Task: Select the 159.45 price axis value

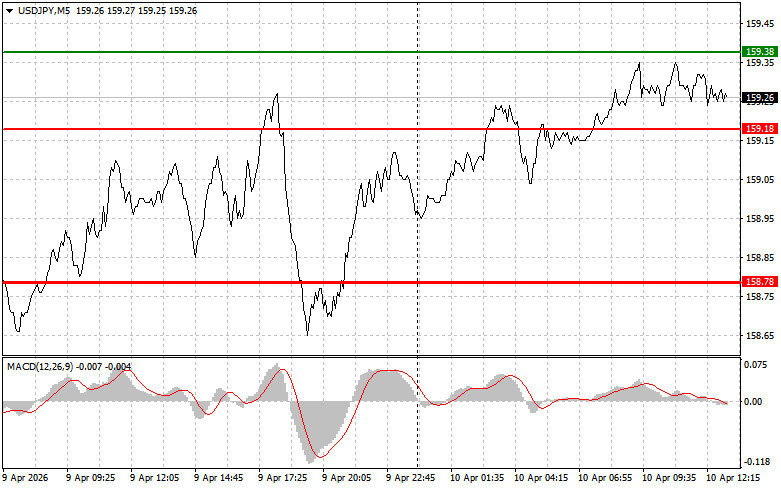Action: (760, 23)
